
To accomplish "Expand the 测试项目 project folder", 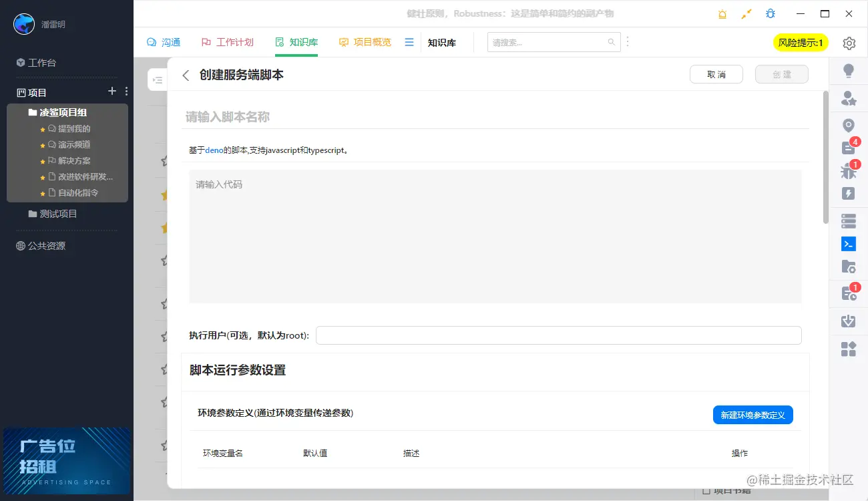I will (53, 214).
